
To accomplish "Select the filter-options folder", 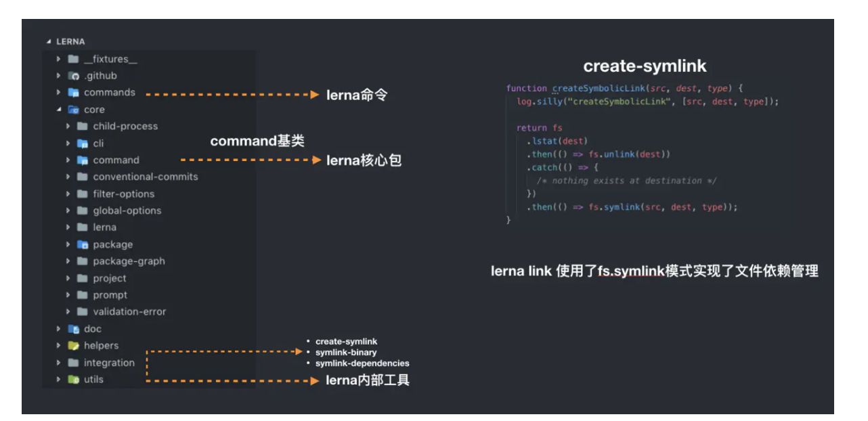I will point(123,194).
